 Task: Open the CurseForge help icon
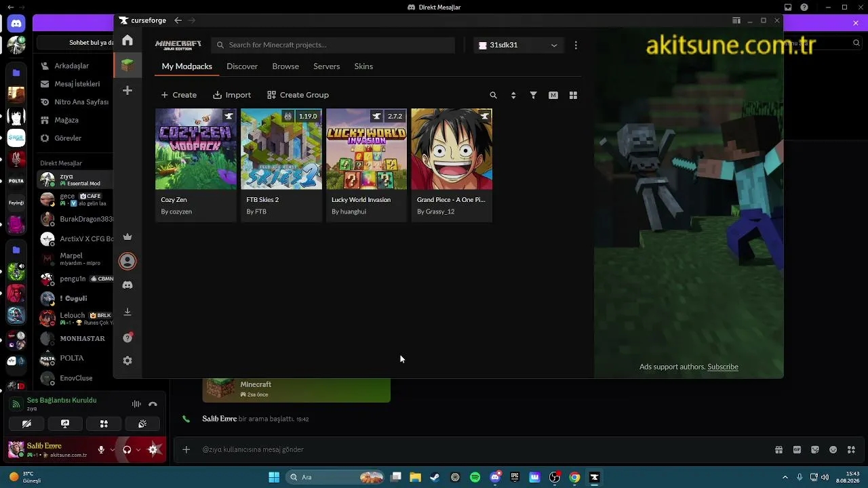click(x=127, y=338)
